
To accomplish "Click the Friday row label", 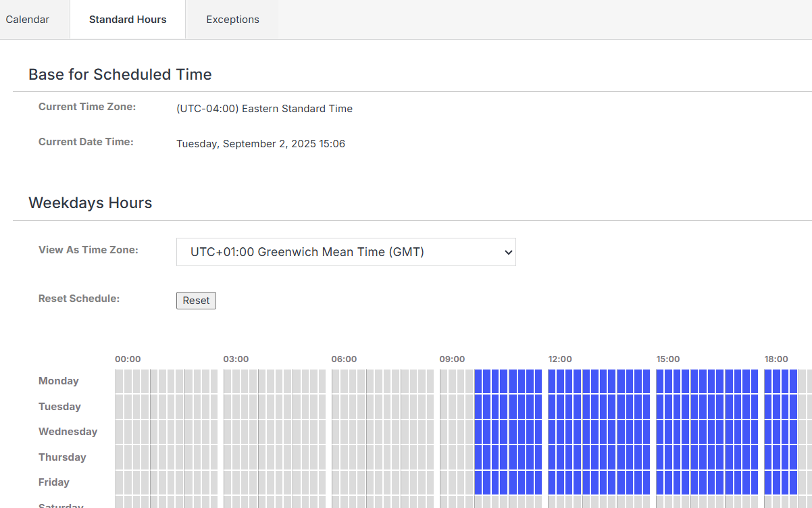I will pos(54,482).
